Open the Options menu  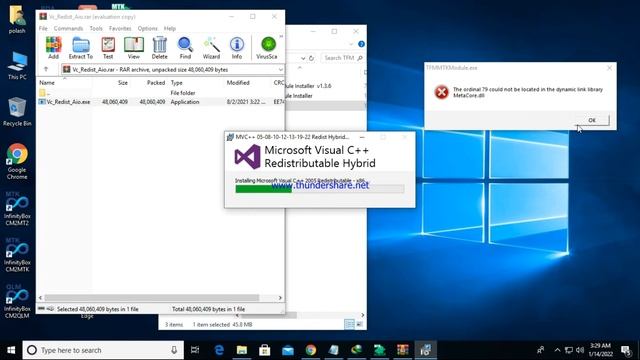pos(147,28)
